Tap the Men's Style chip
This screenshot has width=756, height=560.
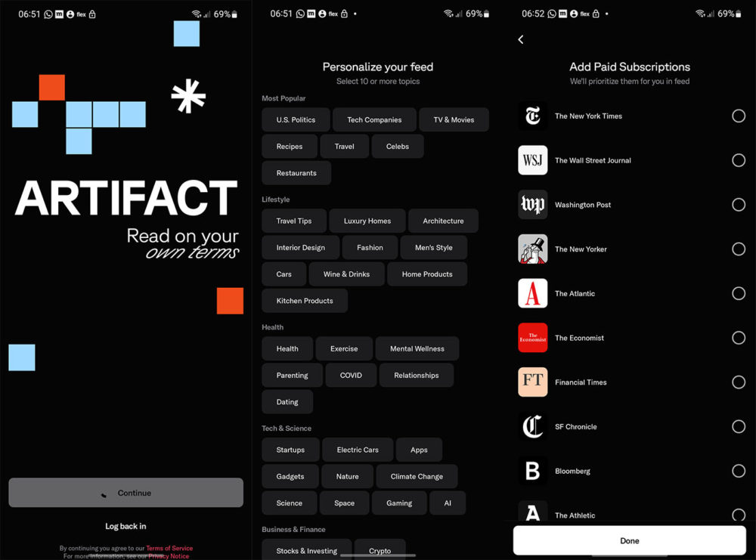click(433, 248)
